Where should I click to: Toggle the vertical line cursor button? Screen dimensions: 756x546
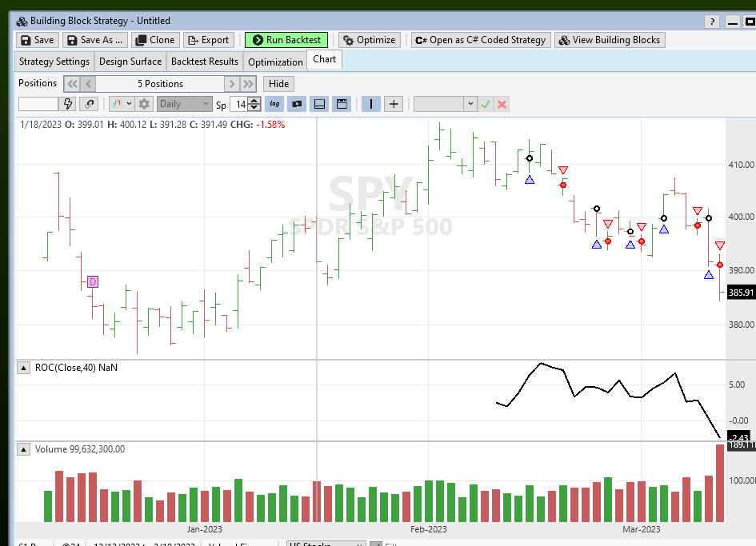coord(370,104)
